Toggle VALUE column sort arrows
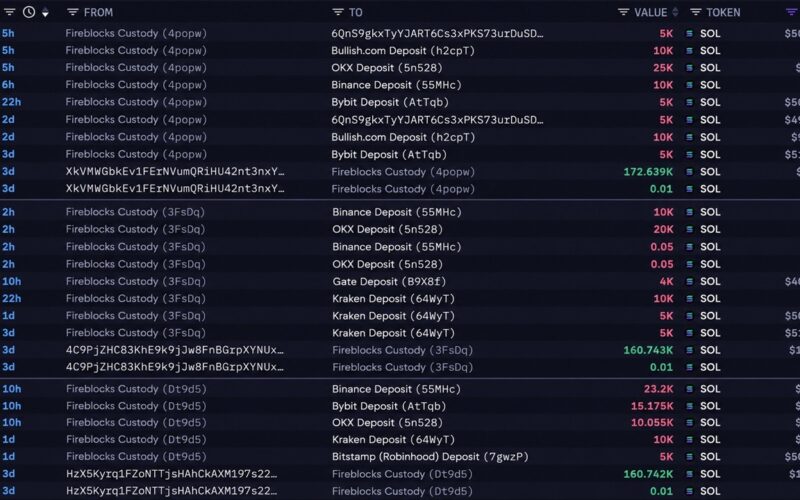The width and height of the screenshot is (800, 500). tap(676, 12)
